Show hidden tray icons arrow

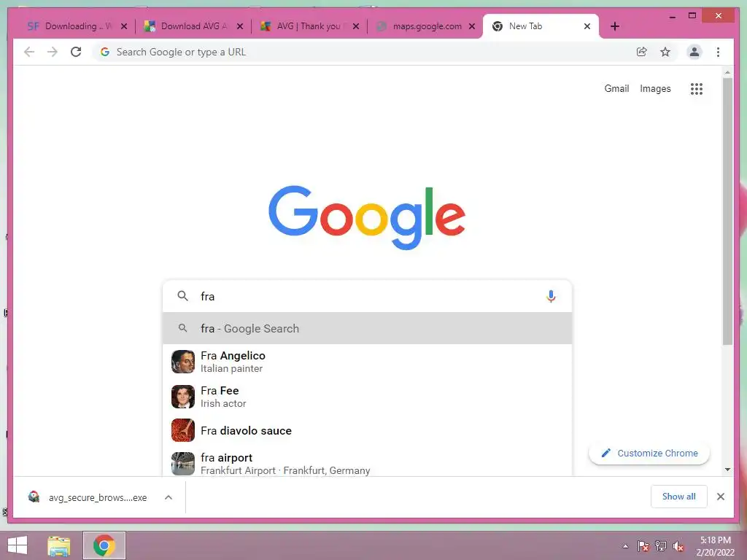click(x=625, y=546)
